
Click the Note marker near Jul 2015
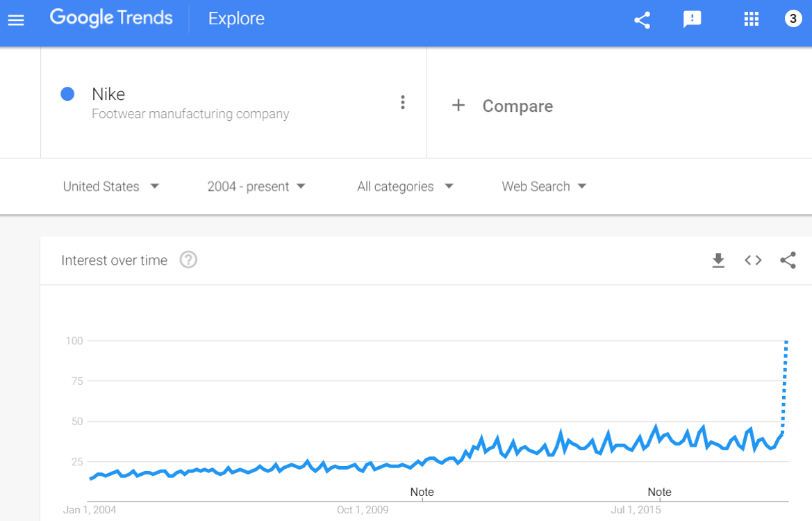coord(659,492)
